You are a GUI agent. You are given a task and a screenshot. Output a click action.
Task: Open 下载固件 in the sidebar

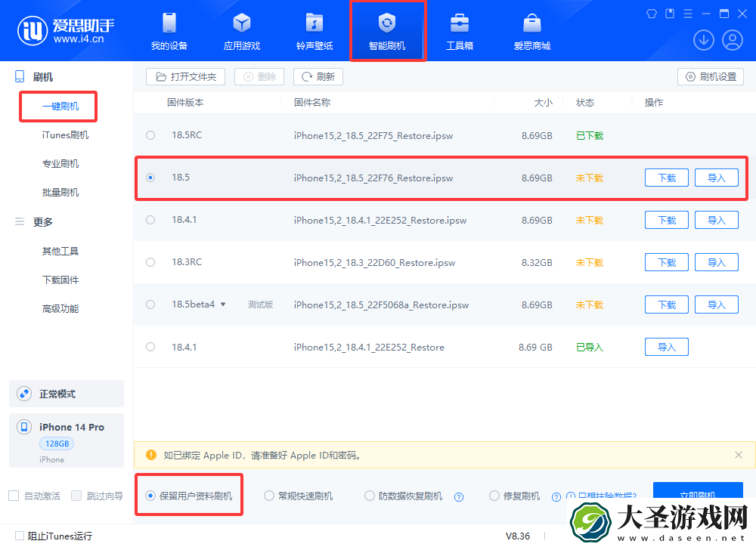point(60,280)
